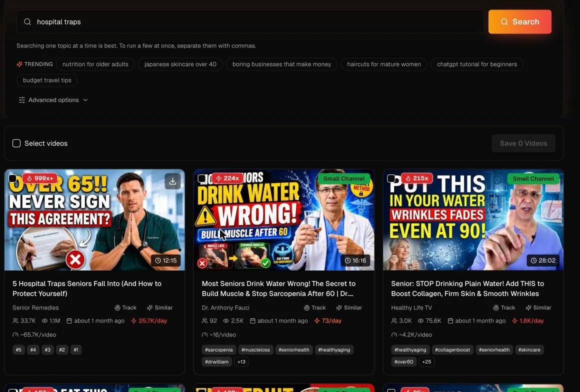Tick checkbox on 'Put This In Your Water' thumbnail
The image size is (580, 392).
[391, 178]
